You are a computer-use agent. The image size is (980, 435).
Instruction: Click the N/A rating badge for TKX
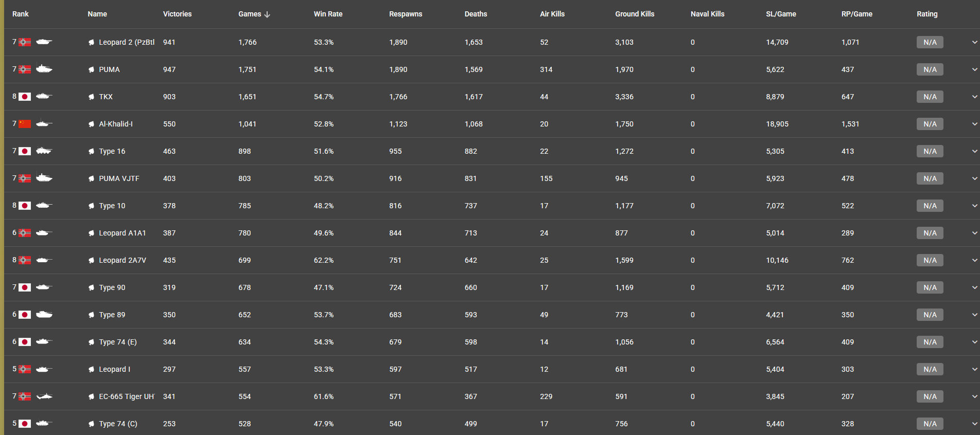tap(930, 97)
